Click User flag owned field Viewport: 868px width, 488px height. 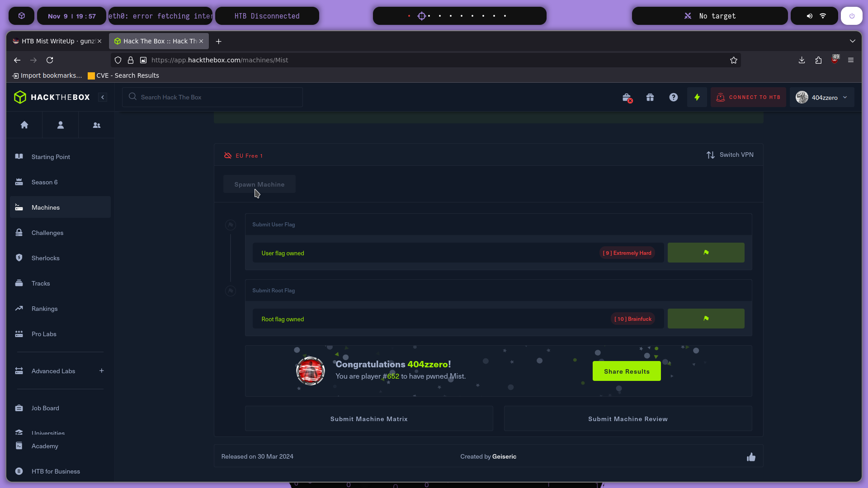(x=458, y=253)
